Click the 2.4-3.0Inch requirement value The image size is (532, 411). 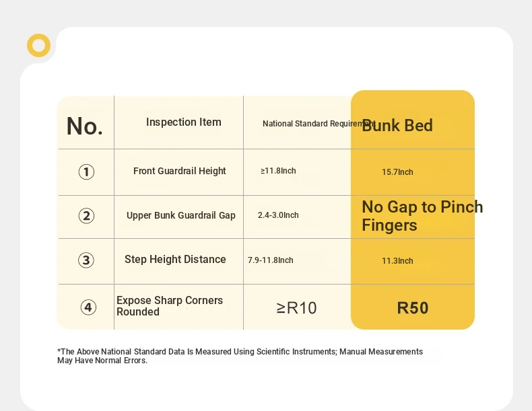point(278,215)
